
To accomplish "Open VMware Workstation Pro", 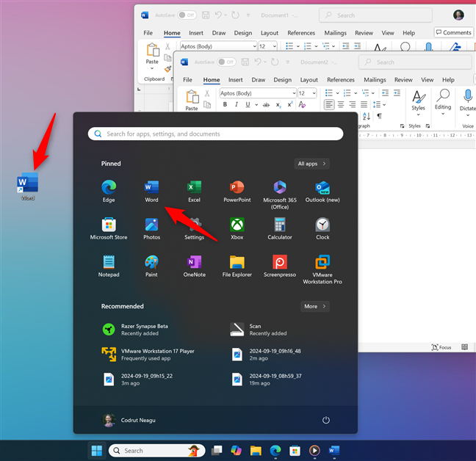I will [322, 269].
